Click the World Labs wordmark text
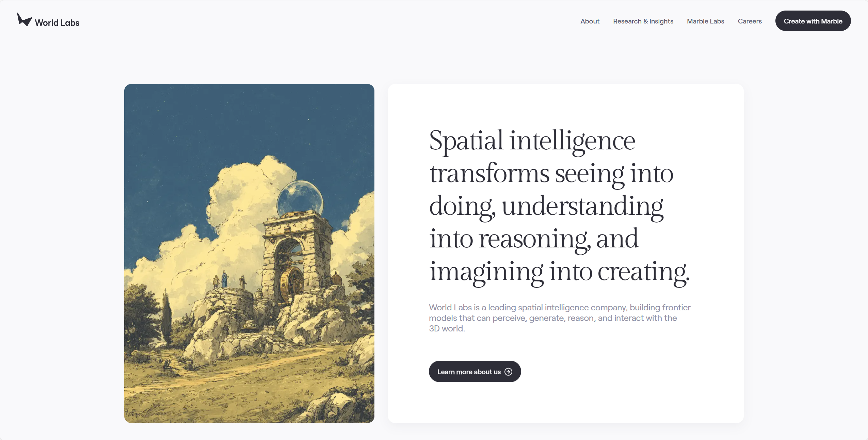The height and width of the screenshot is (440, 868). coord(57,23)
